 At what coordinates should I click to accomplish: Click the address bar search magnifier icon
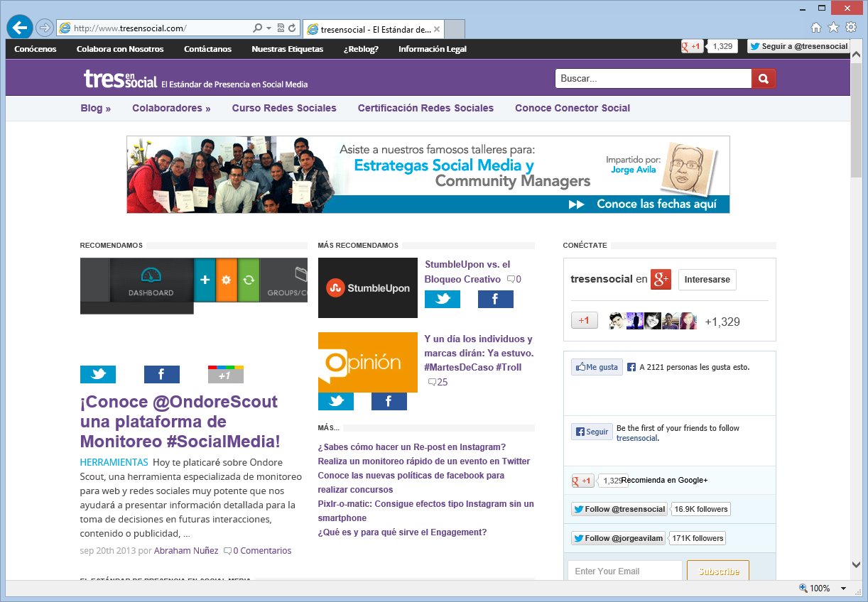pos(258,28)
